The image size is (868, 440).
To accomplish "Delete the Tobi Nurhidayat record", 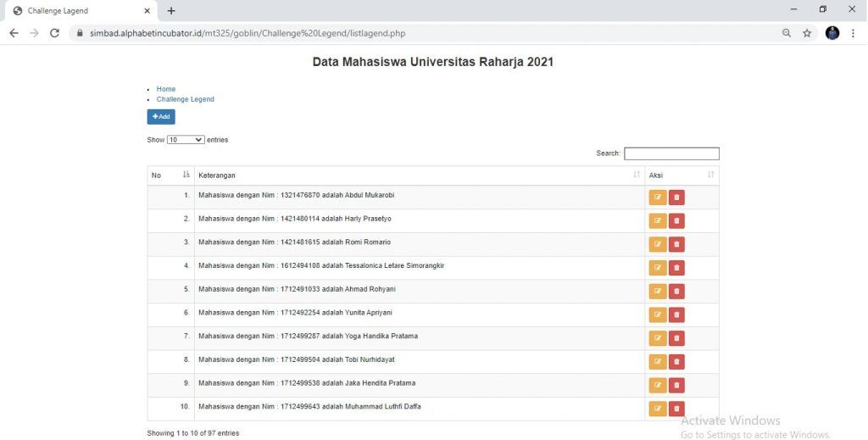I will pos(676,362).
